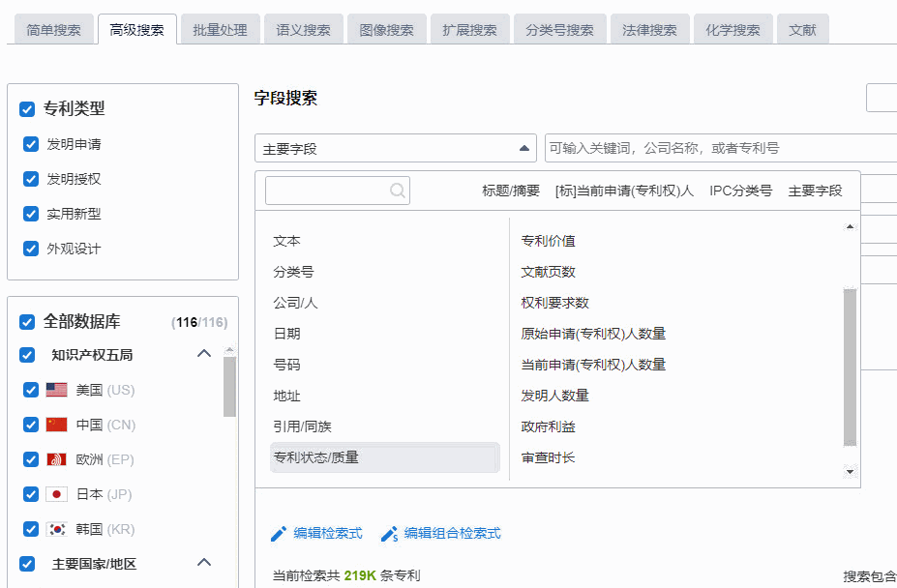Click the United States flag icon
Image resolution: width=897 pixels, height=588 pixels.
pyautogui.click(x=57, y=390)
